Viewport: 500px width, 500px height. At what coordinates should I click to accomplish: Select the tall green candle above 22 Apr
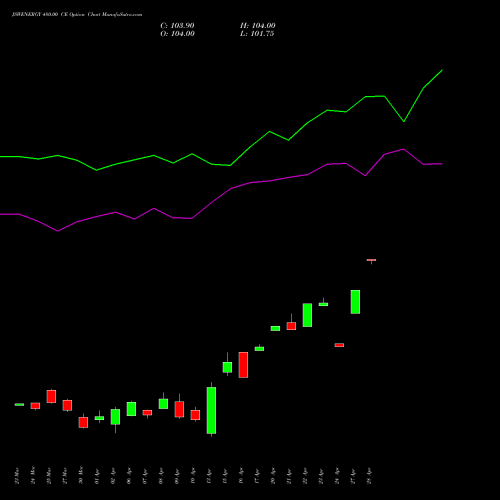click(307, 315)
